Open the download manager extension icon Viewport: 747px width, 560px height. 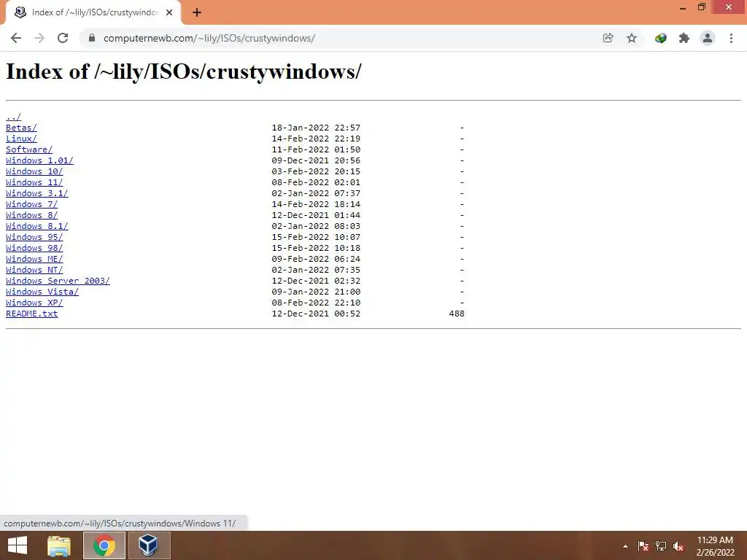(x=661, y=38)
